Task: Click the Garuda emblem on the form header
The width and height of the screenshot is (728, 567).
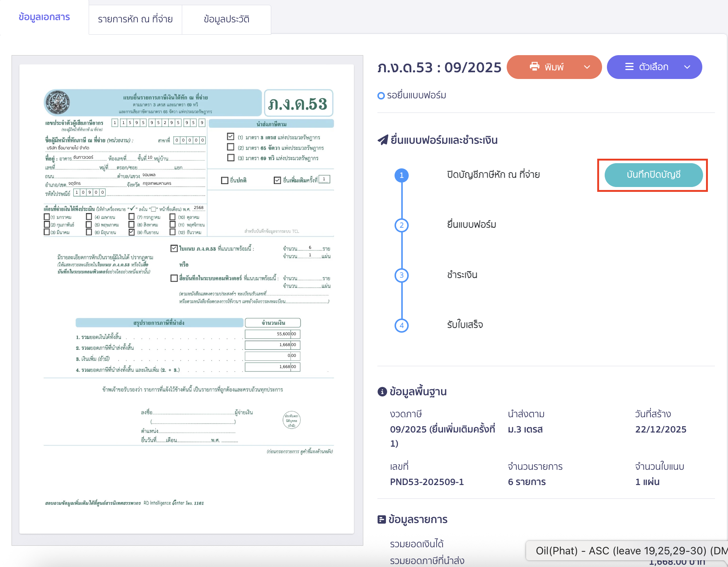Action: coord(57,102)
